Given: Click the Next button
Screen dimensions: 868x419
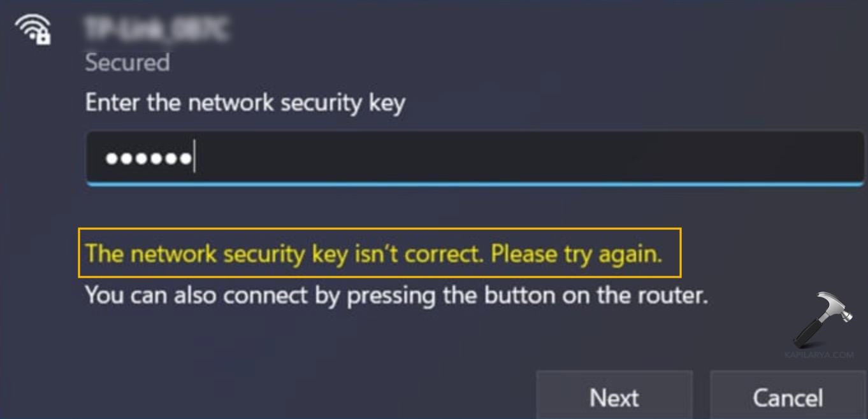Looking at the screenshot, I should tap(615, 396).
